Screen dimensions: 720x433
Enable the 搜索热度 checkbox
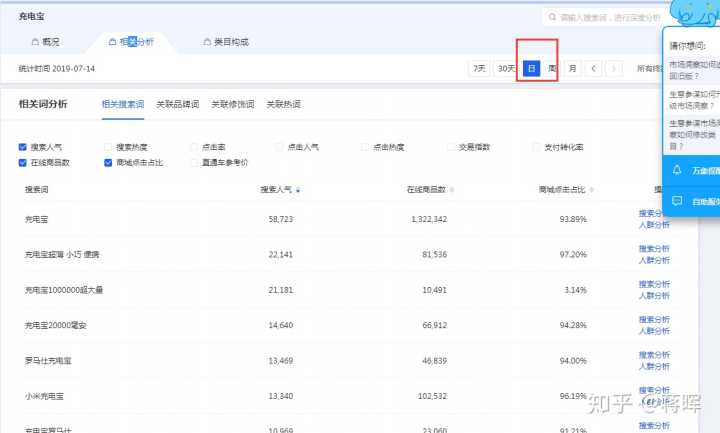pyautogui.click(x=109, y=147)
